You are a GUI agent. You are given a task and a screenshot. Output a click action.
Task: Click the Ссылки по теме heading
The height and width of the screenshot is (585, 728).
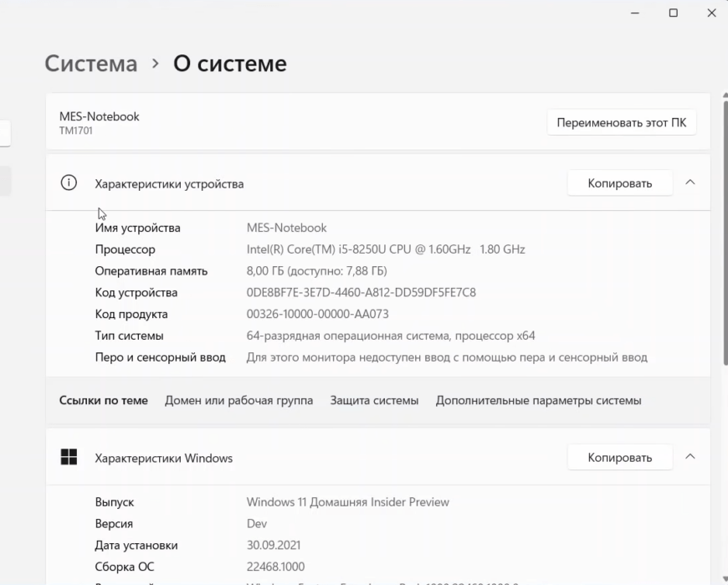(x=103, y=400)
